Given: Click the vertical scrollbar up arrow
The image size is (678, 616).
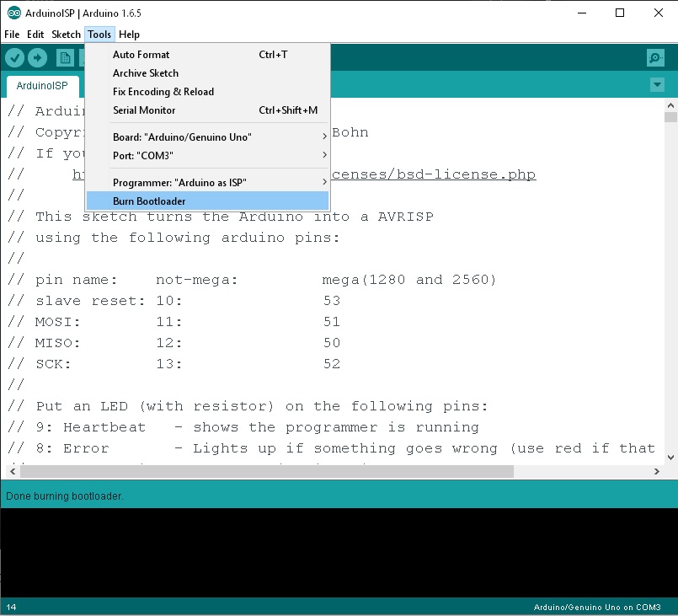Looking at the screenshot, I should click(670, 105).
